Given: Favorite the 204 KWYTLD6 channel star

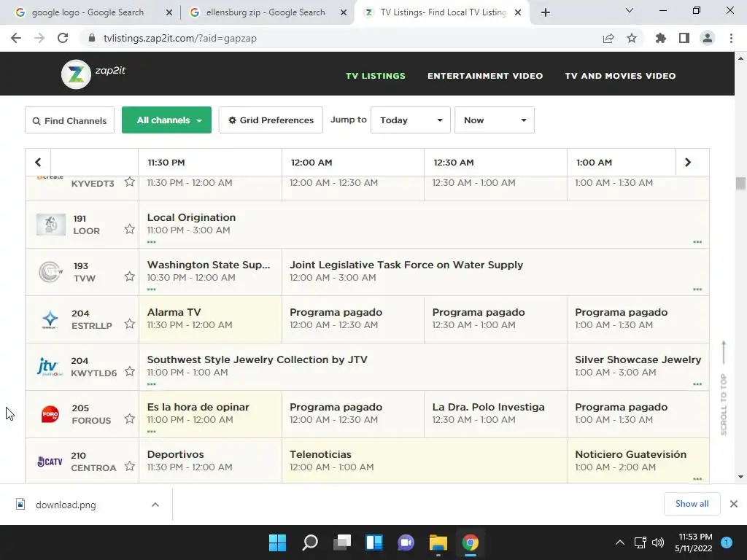Looking at the screenshot, I should click(130, 371).
